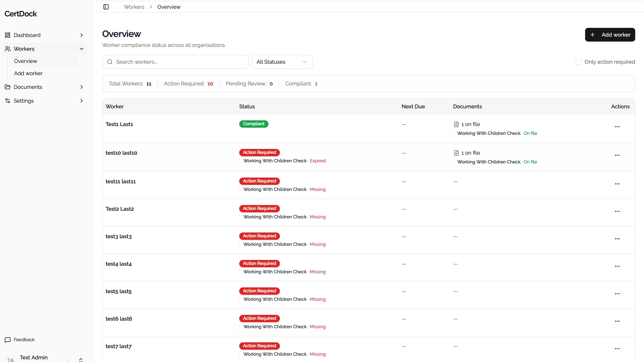Click Overview in the breadcrumb
This screenshot has height=362, width=644.
coord(169,7)
